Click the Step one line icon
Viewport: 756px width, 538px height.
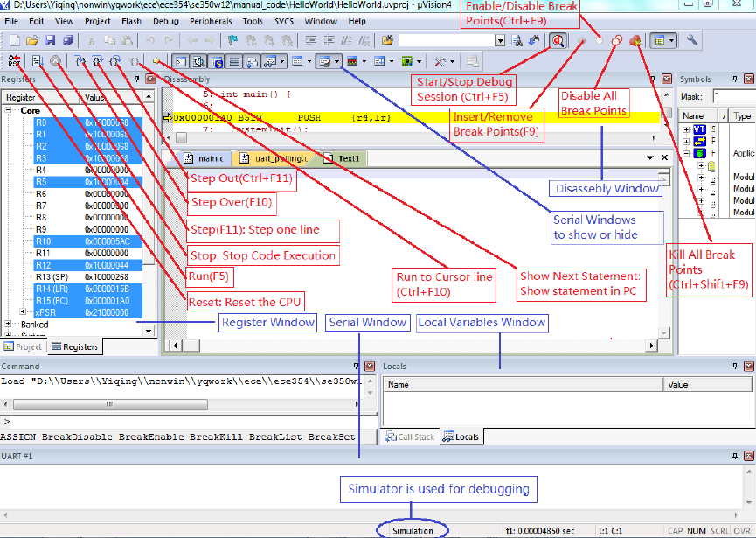(x=79, y=61)
